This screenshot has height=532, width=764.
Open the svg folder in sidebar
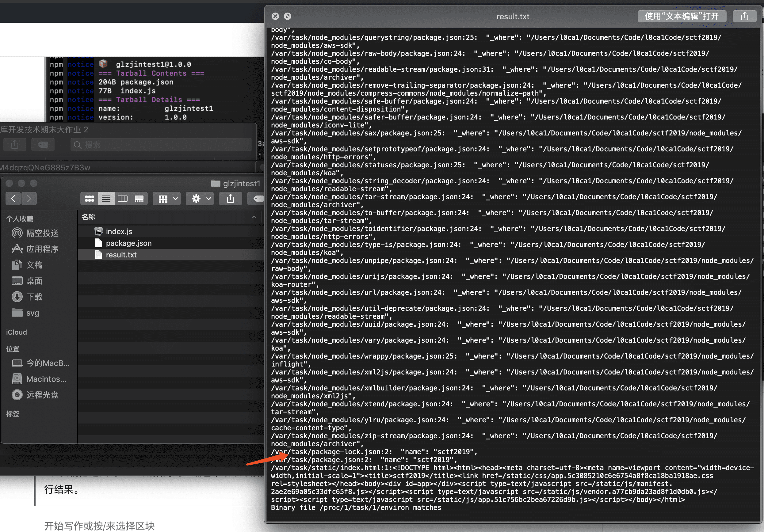(32, 313)
